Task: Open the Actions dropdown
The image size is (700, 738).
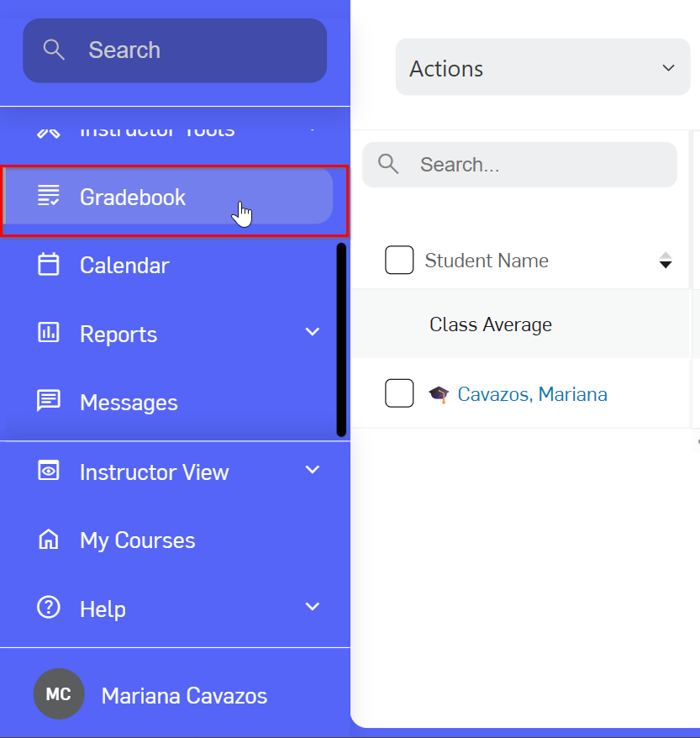Action: 543,67
